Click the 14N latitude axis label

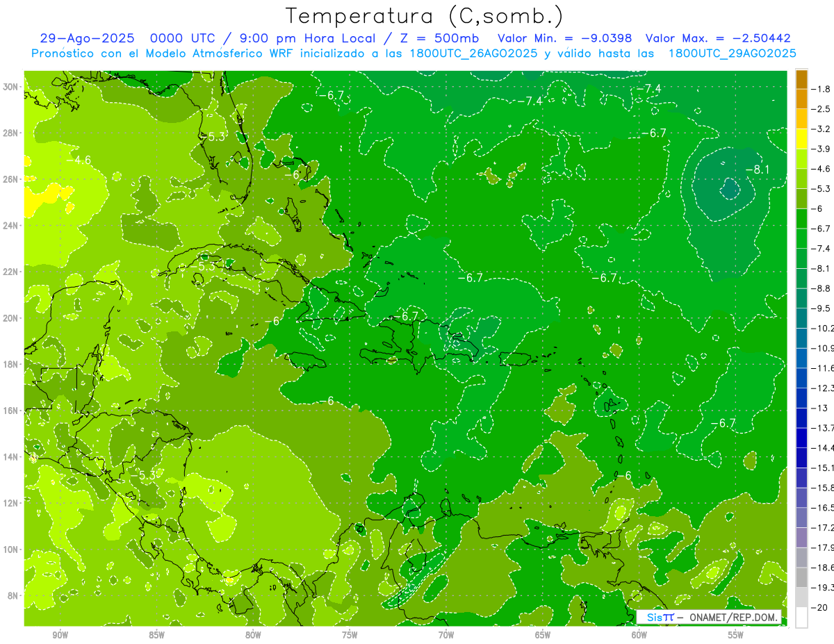coord(12,456)
